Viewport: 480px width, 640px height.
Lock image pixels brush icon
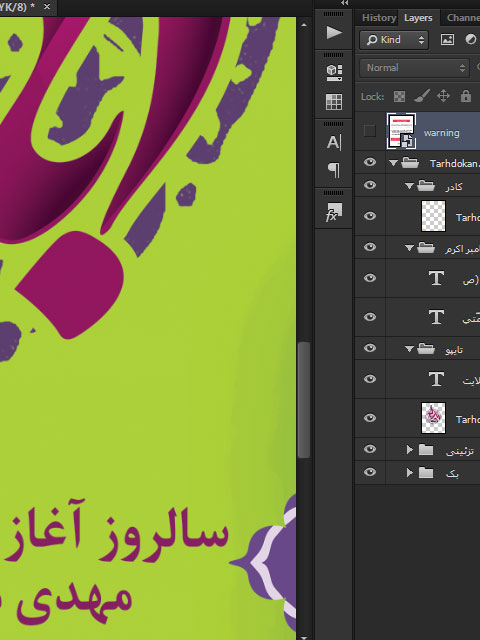pyautogui.click(x=422, y=96)
